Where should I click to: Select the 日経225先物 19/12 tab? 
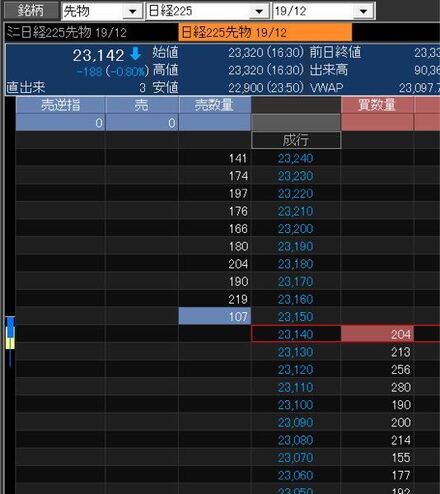click(265, 32)
